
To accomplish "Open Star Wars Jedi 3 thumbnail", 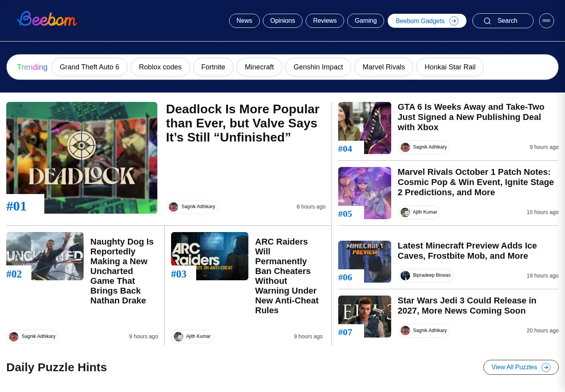I will (x=365, y=316).
